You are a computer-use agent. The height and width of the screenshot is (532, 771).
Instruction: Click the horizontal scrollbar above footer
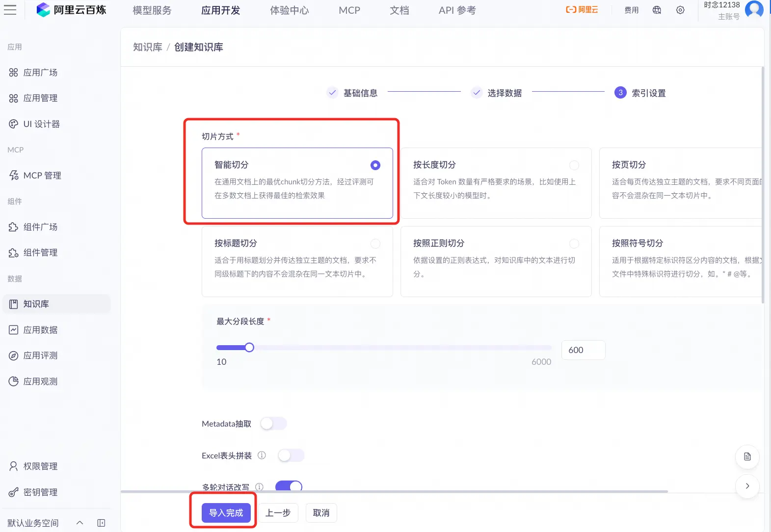point(394,491)
